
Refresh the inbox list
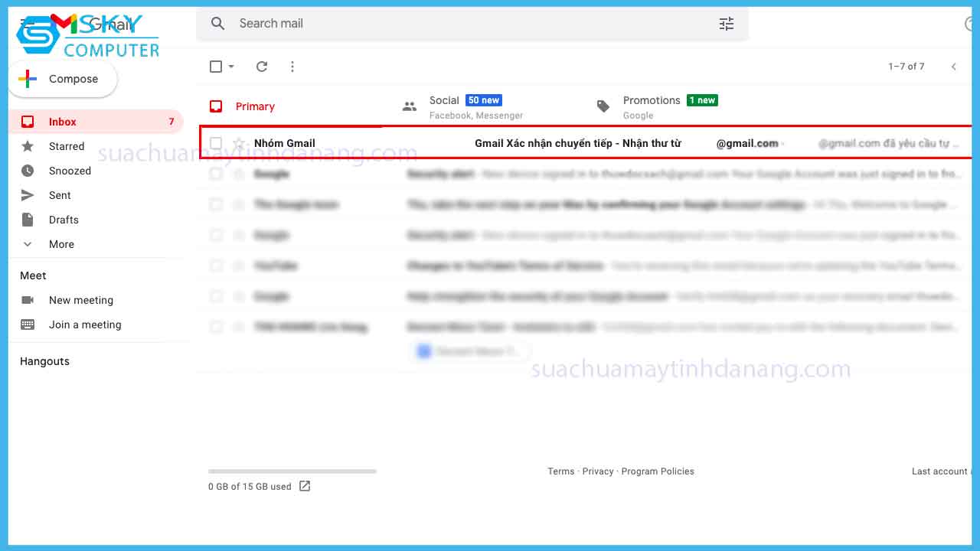[262, 67]
